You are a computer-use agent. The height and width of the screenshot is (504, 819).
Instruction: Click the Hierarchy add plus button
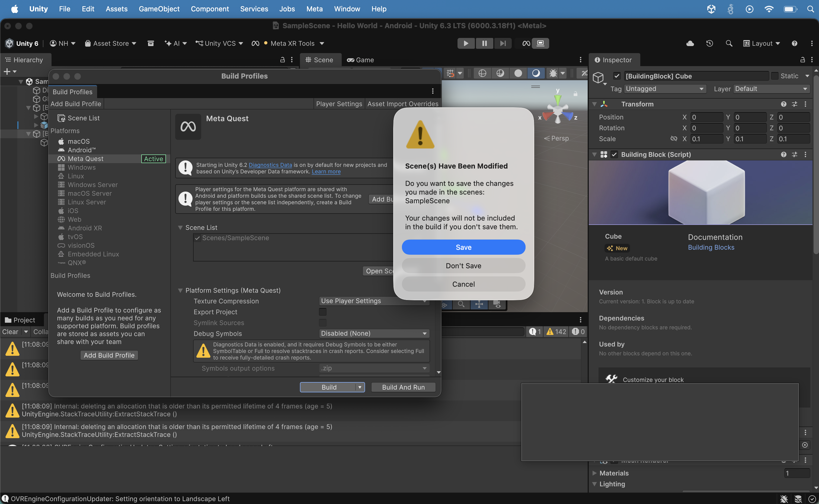(7, 71)
